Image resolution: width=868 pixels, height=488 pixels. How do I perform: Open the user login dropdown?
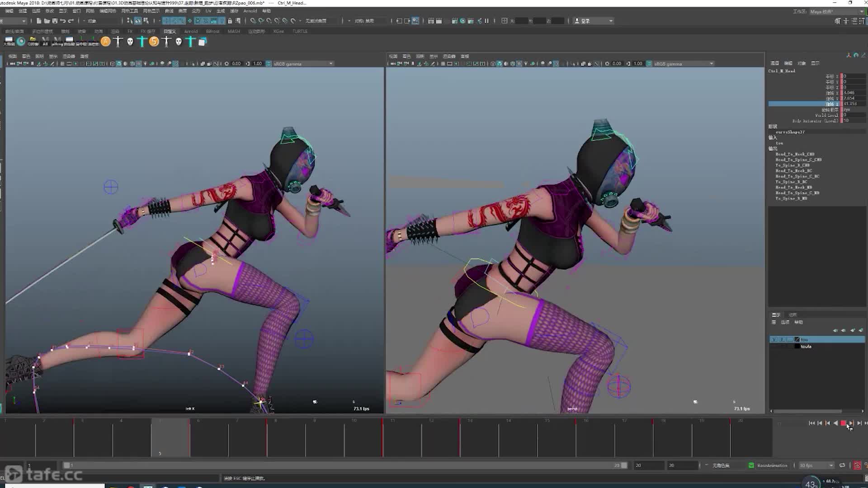tap(594, 21)
